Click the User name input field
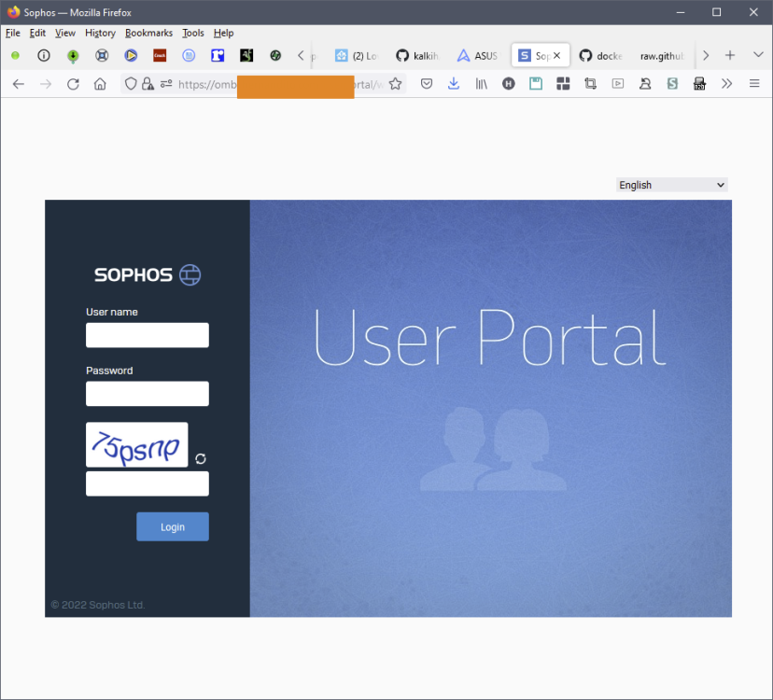This screenshot has height=700, width=773. pyautogui.click(x=148, y=335)
